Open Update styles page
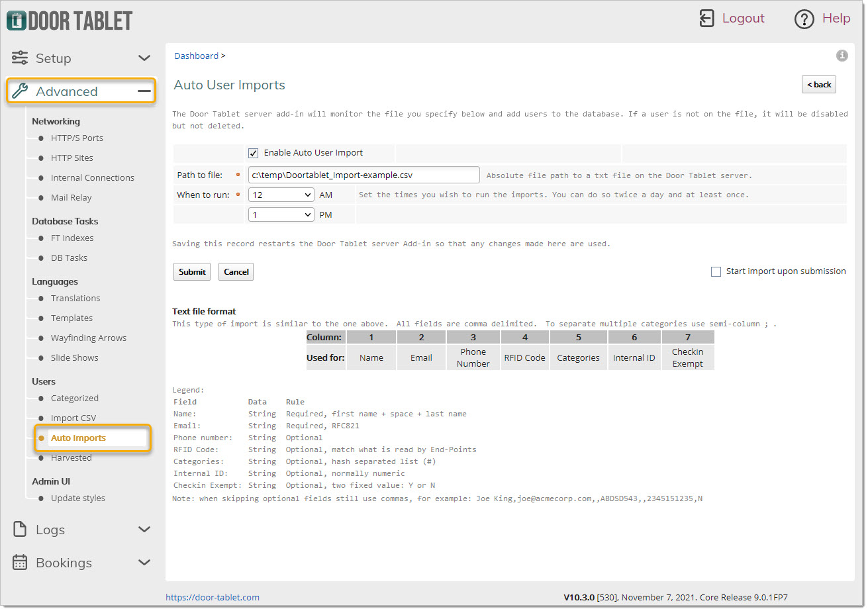 pos(78,498)
